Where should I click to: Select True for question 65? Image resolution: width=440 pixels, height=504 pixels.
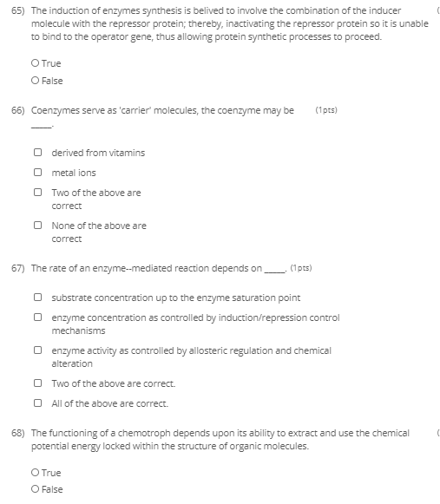[x=36, y=63]
